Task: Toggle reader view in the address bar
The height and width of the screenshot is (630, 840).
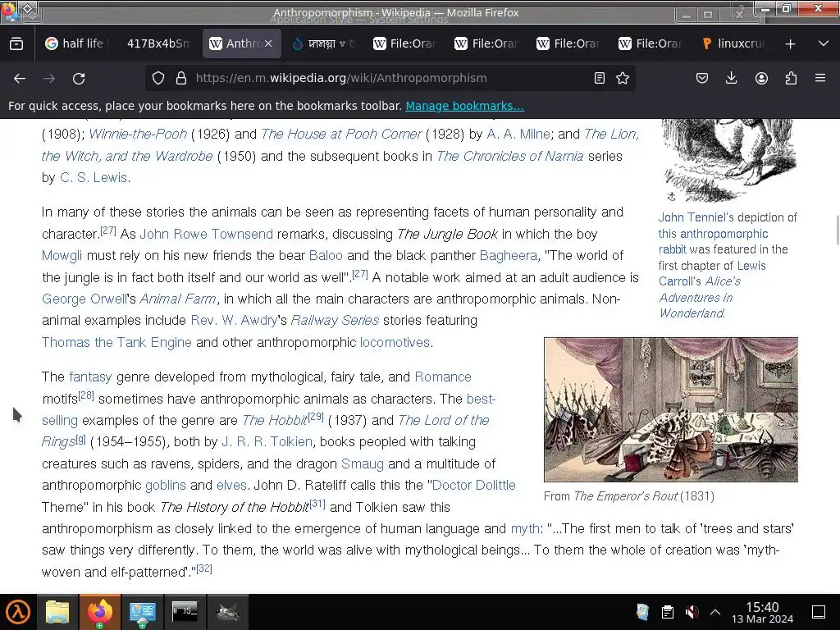Action: (600, 78)
